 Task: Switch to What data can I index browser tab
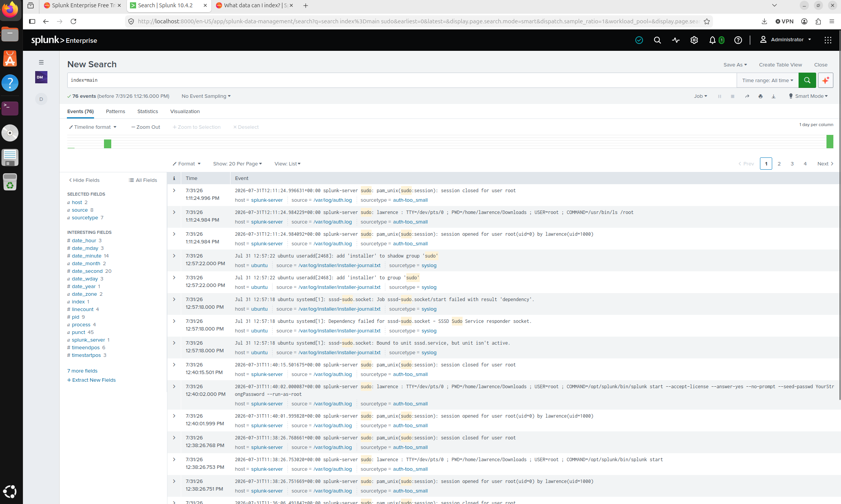[255, 5]
